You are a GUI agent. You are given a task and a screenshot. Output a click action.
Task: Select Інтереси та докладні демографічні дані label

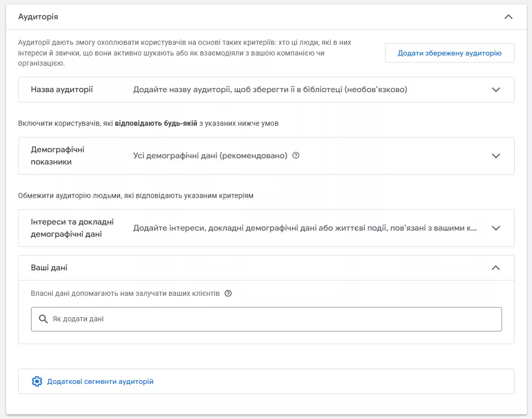72,228
